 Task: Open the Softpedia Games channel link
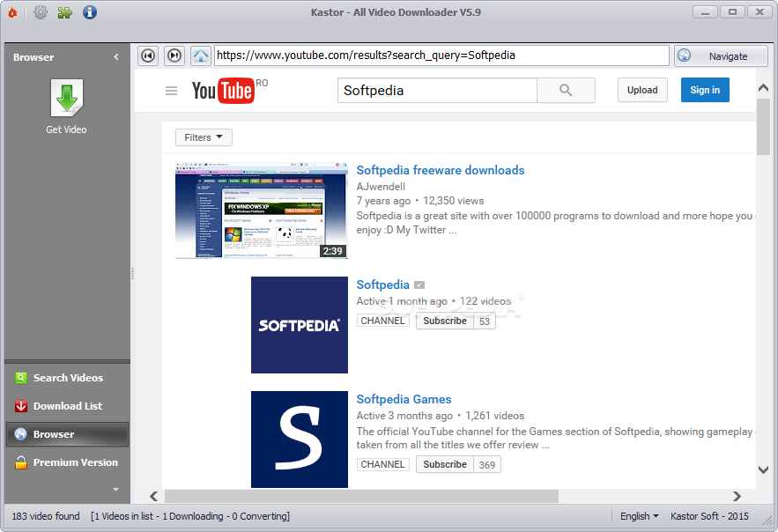(x=404, y=399)
